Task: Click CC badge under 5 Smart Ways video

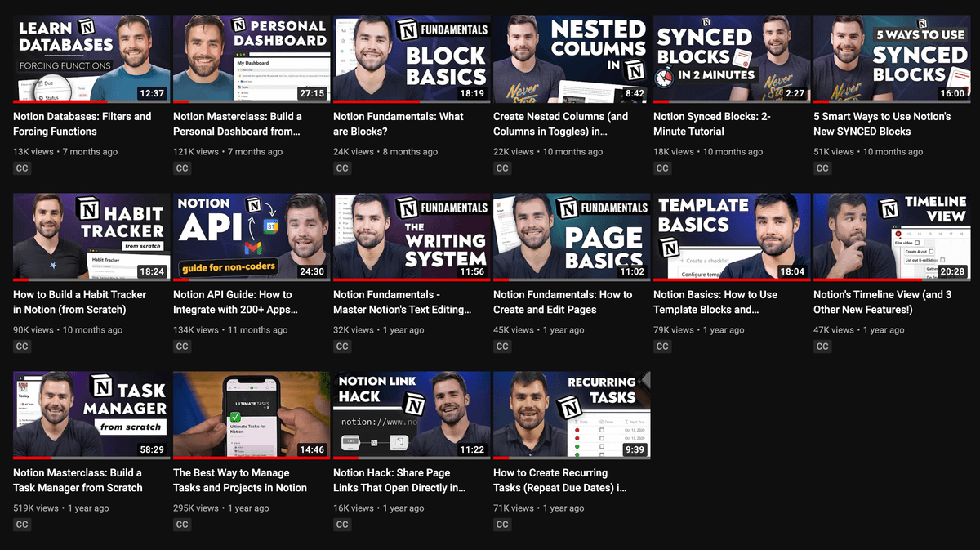Action: pos(822,168)
